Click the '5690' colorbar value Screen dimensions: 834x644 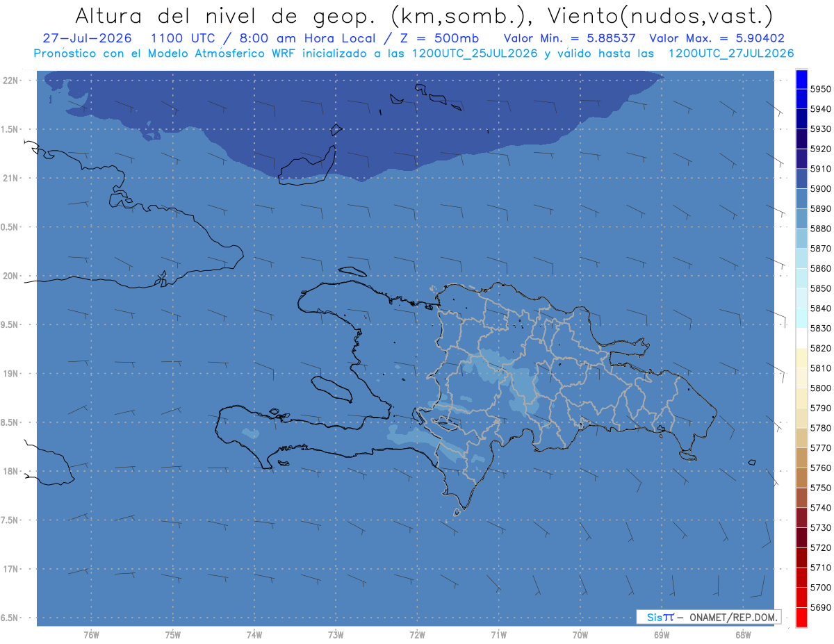pos(821,607)
